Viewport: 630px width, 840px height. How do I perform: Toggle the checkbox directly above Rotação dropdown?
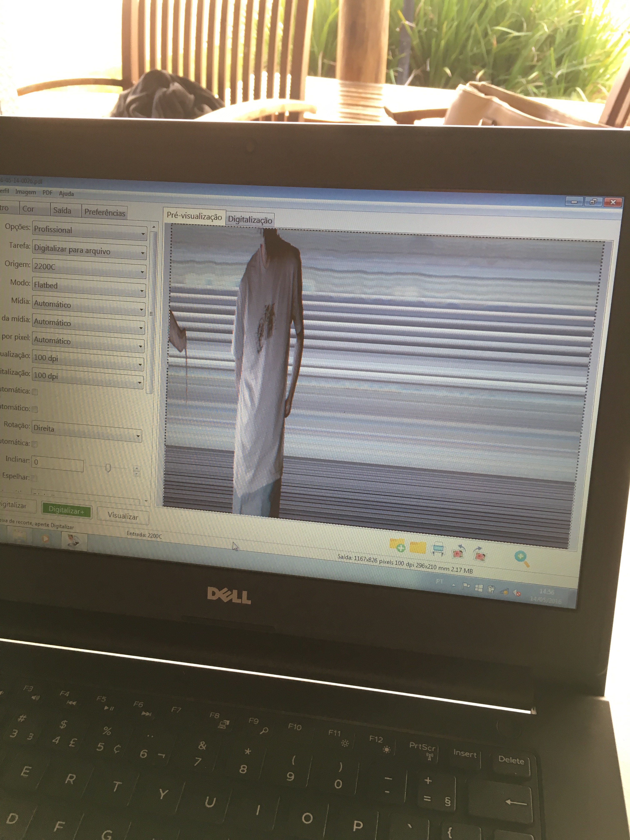point(35,409)
